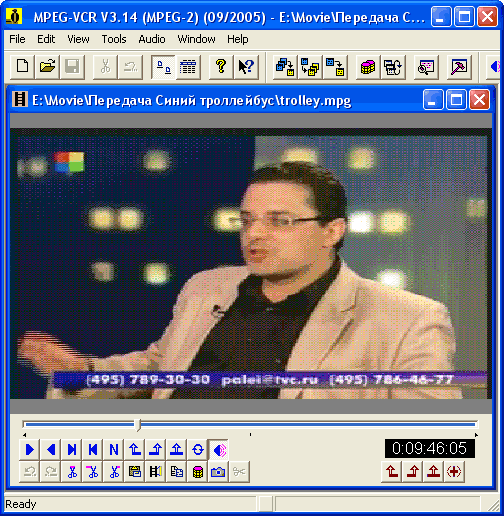504x516 pixels.
Task: Click the Open file folder icon
Action: (47, 67)
